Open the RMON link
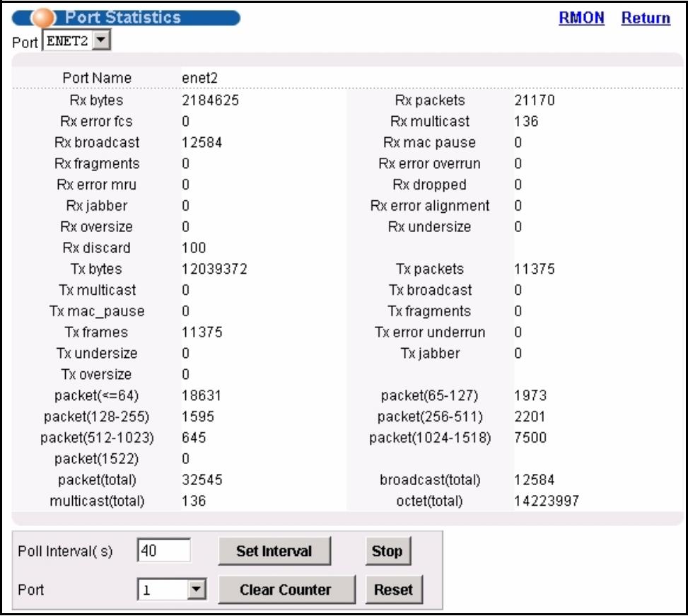This screenshot has height=616, width=688. click(x=581, y=18)
